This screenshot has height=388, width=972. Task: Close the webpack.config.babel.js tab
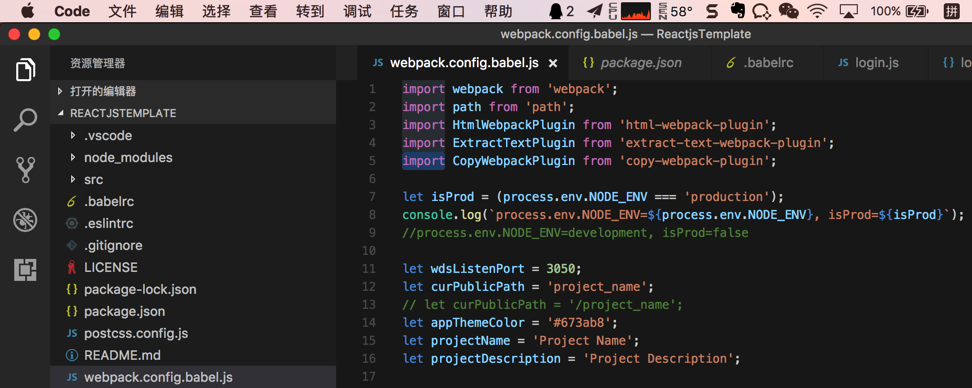click(x=554, y=63)
